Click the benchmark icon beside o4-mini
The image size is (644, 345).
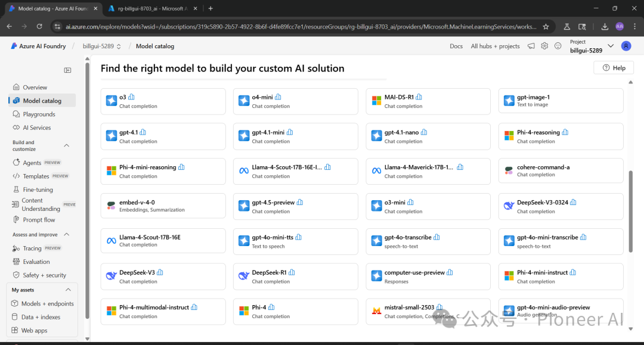[x=278, y=97]
